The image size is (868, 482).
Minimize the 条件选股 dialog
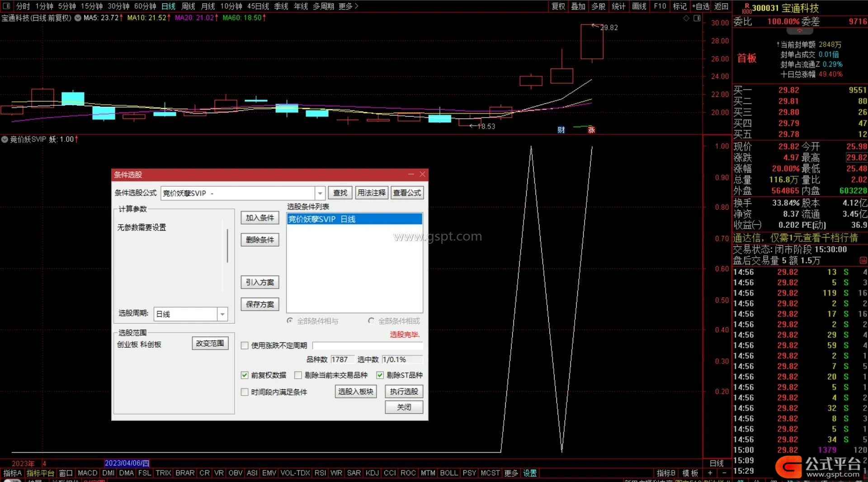(411, 174)
